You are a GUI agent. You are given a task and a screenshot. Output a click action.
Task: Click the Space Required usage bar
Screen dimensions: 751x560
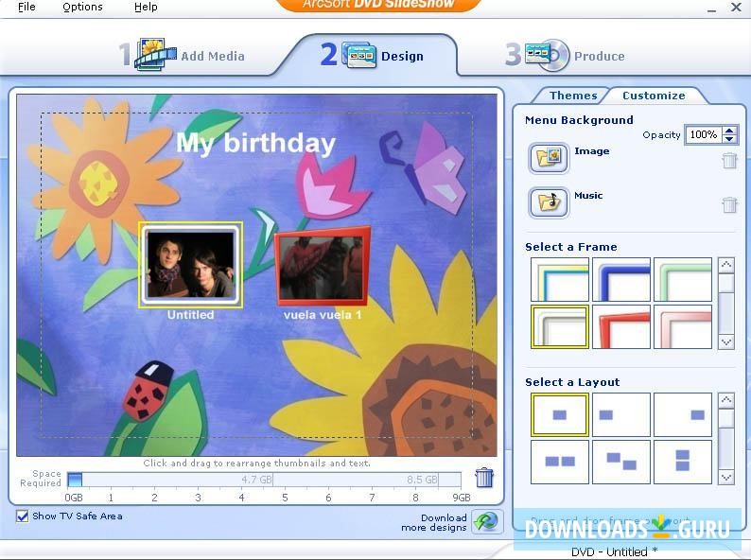point(264,480)
